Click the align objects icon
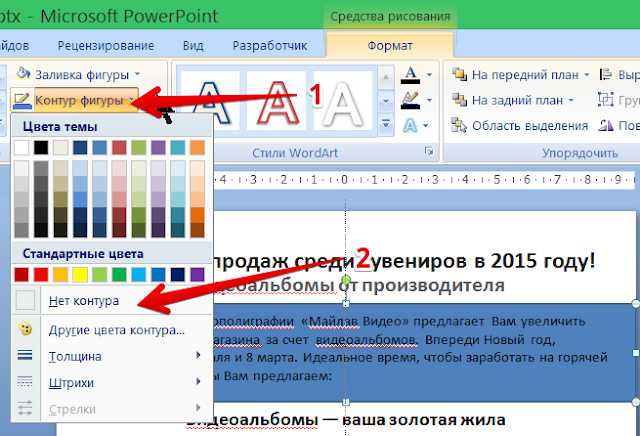Image resolution: width=640 pixels, height=436 pixels. click(x=606, y=75)
